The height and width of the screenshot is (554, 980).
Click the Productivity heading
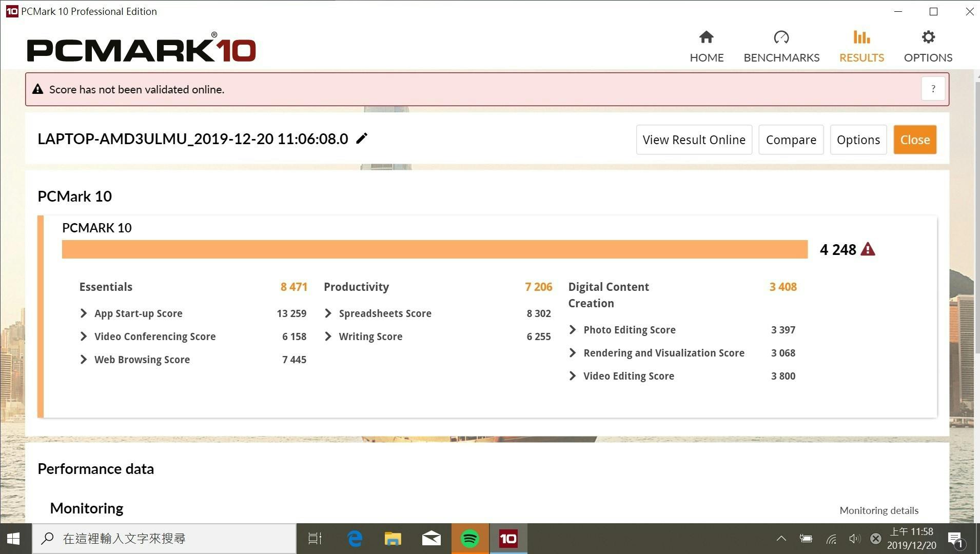tap(356, 287)
